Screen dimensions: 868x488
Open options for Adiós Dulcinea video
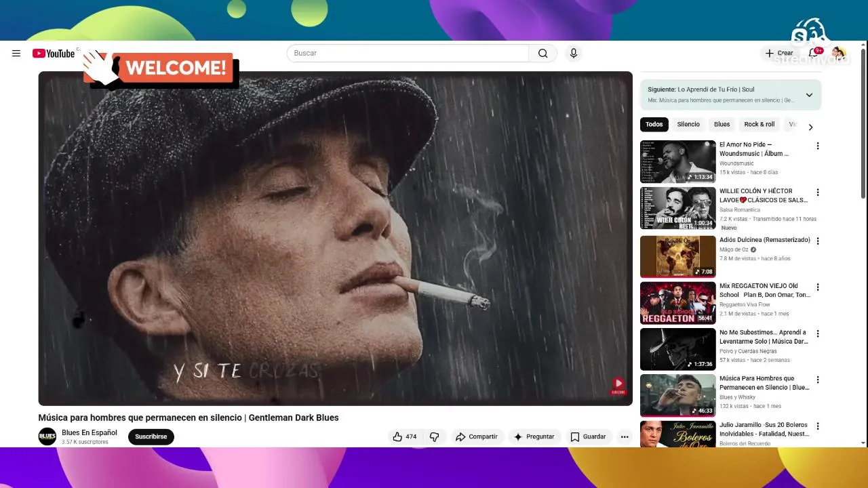(818, 241)
